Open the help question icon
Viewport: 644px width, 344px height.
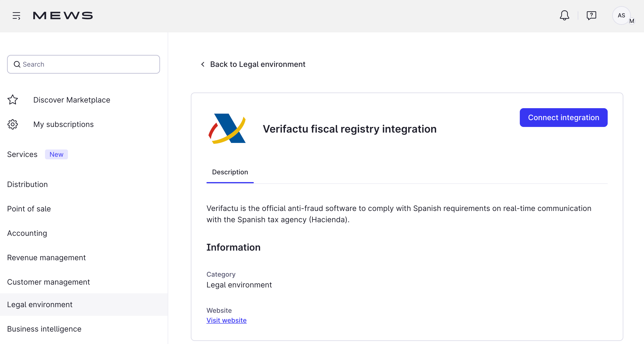[x=591, y=15]
